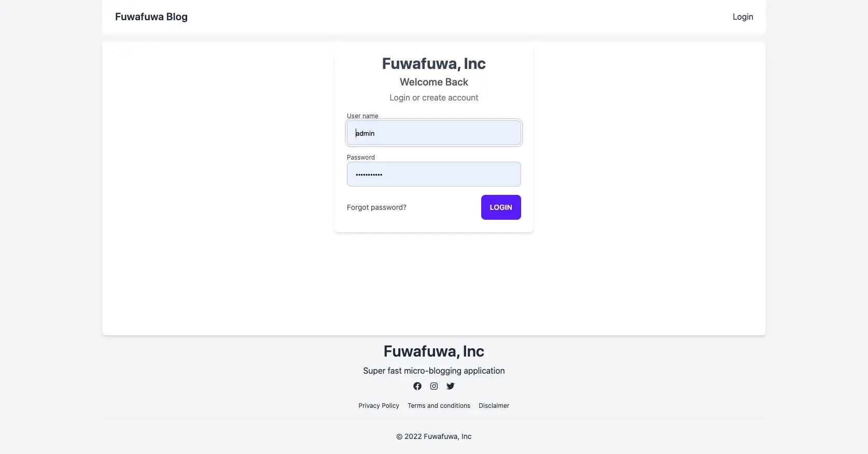The width and height of the screenshot is (868, 454).
Task: Click the Welcome Back subheading
Action: tap(434, 82)
